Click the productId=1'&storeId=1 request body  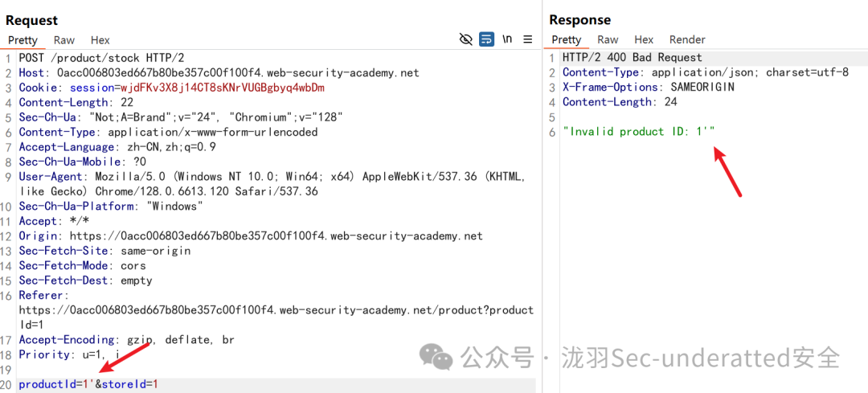(x=88, y=384)
